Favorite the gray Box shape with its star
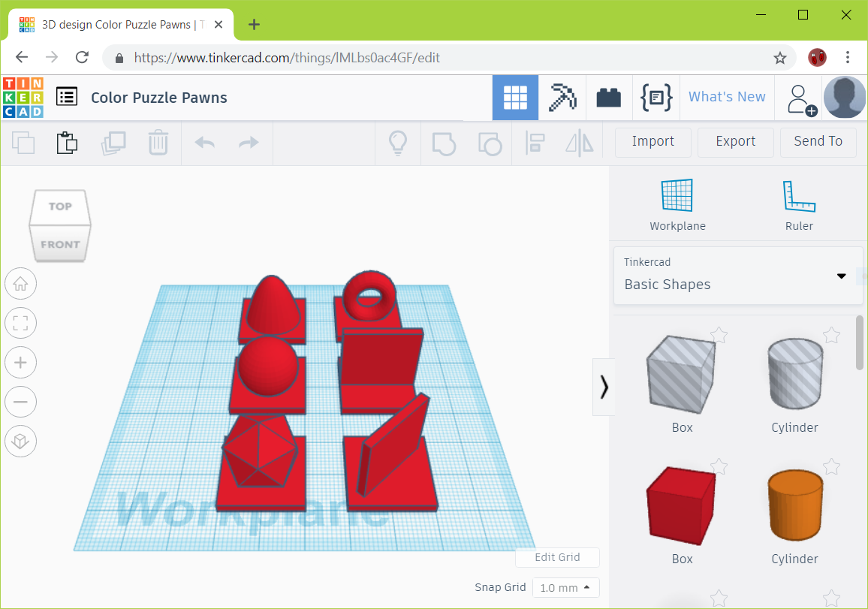 tap(719, 335)
